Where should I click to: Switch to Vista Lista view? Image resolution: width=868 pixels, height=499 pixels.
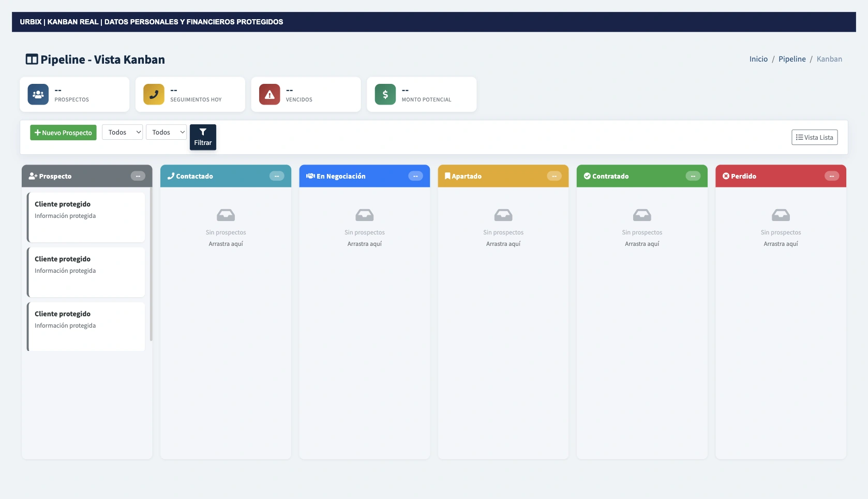(815, 137)
